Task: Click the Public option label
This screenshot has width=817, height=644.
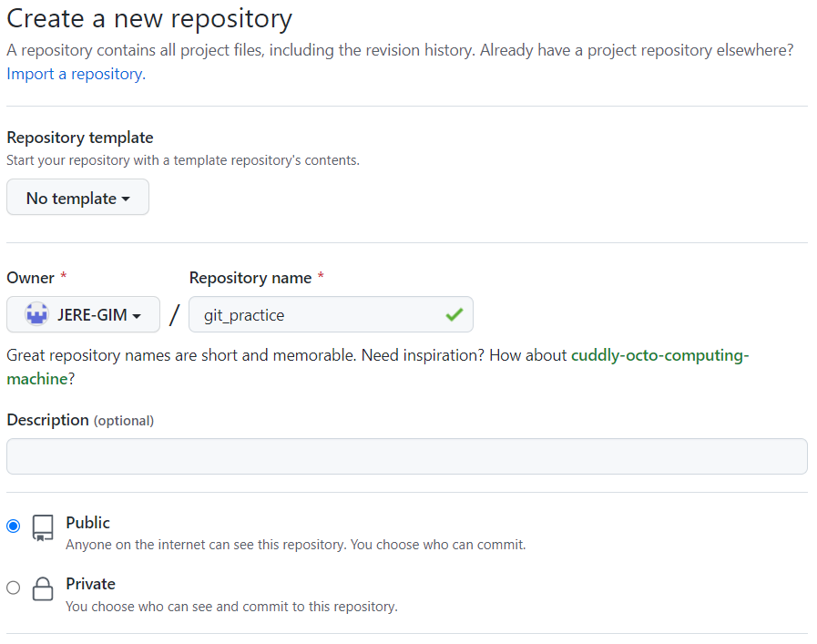Action: [88, 523]
